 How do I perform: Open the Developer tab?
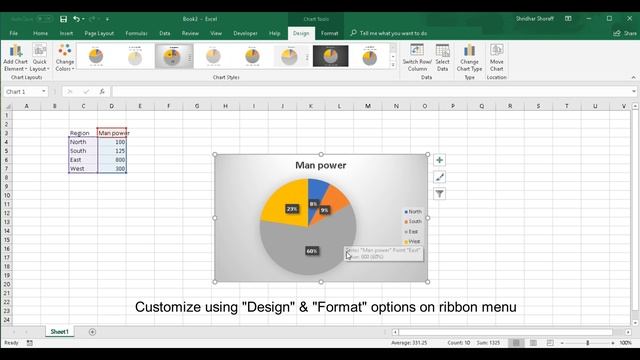click(245, 33)
